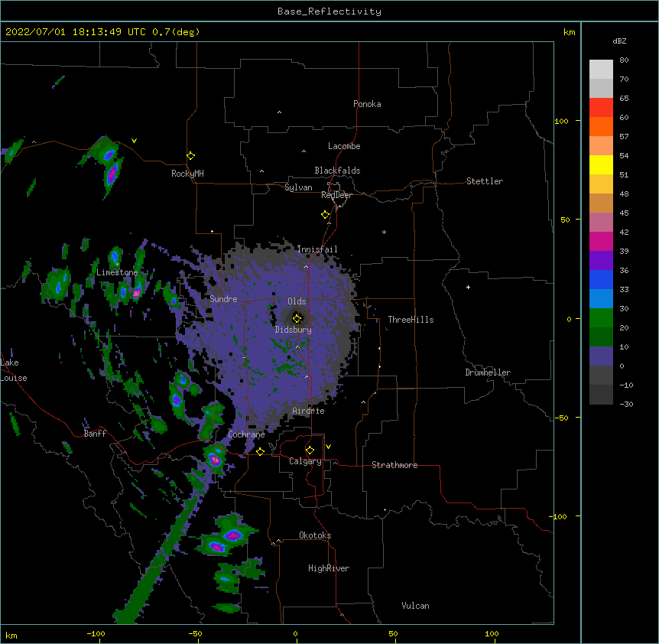Click the Strathmore label
The height and width of the screenshot is (644, 659).
(x=394, y=465)
